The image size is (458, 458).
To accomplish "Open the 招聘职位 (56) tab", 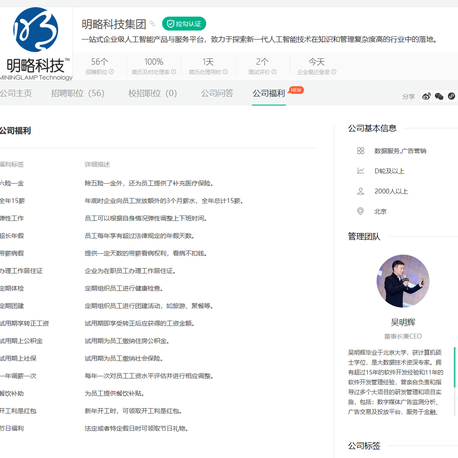I will click(x=78, y=93).
